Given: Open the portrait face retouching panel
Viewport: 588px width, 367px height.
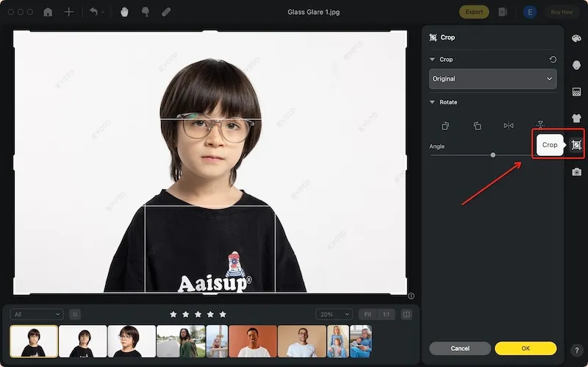Looking at the screenshot, I should [576, 65].
